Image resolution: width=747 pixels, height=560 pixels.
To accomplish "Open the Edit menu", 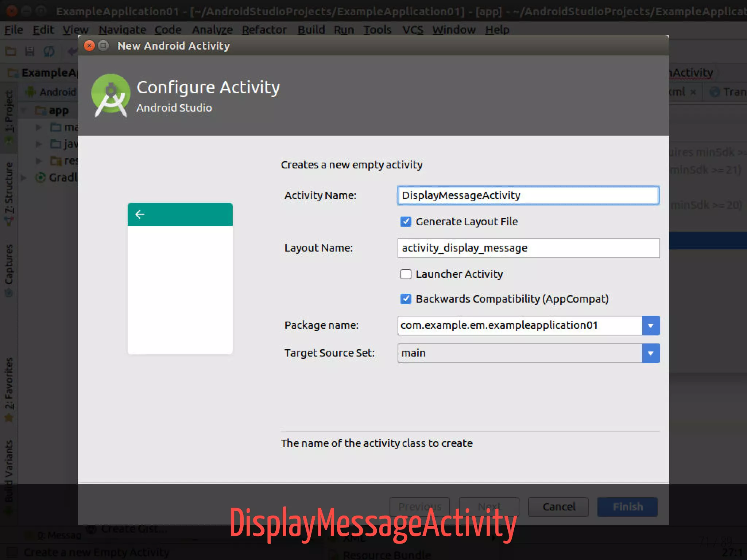I will pyautogui.click(x=43, y=30).
